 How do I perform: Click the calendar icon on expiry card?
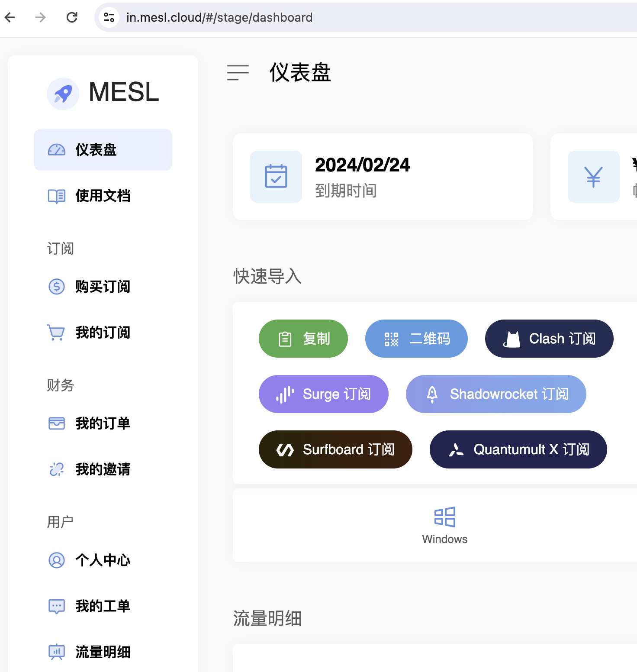276,177
